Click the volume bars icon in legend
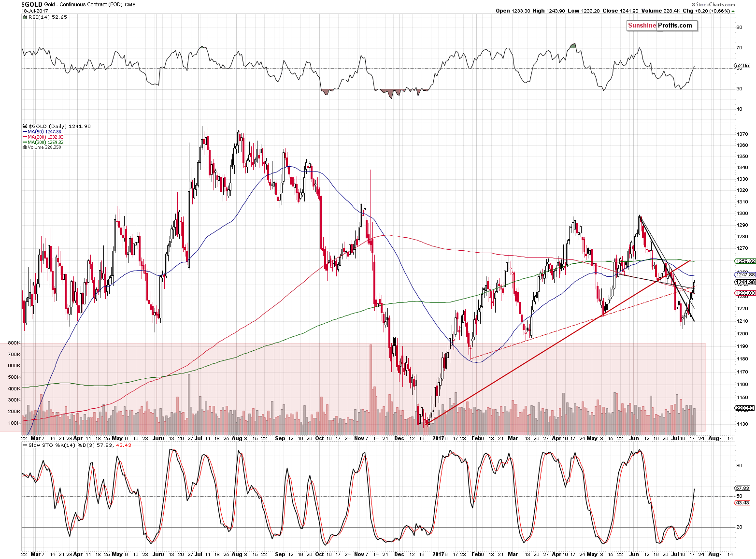This screenshot has width=756, height=559. click(x=25, y=147)
